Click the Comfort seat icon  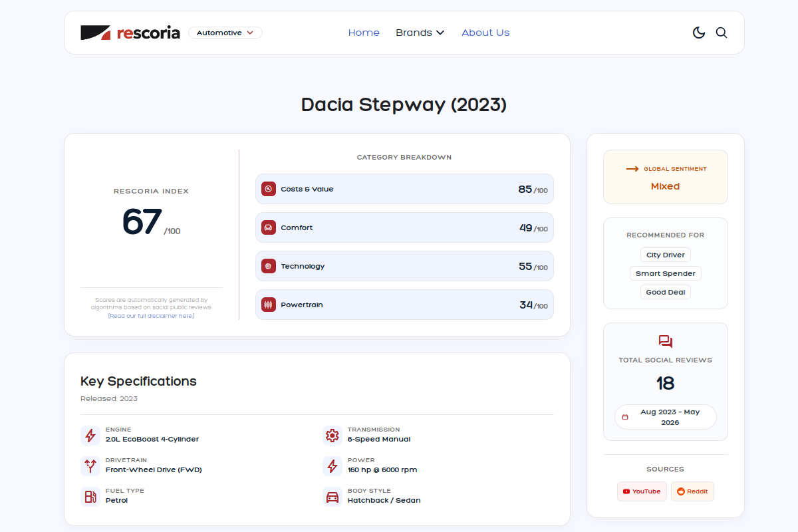tap(269, 227)
